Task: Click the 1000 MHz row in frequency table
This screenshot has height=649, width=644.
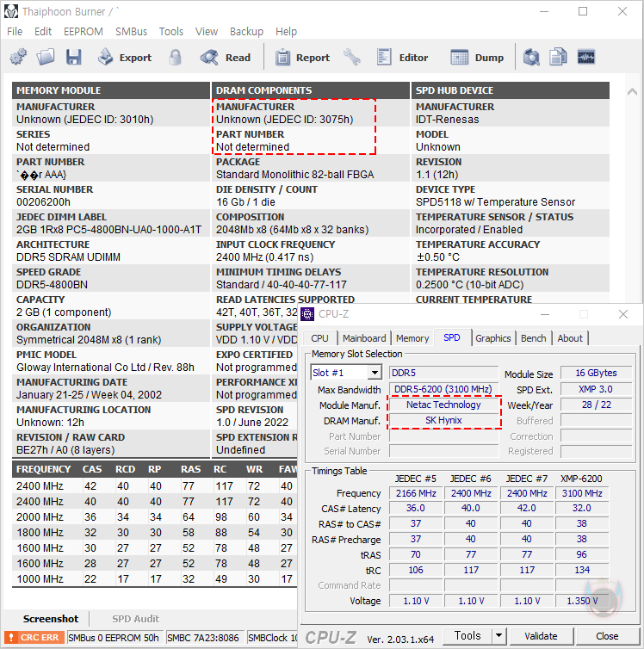Action: point(154,579)
